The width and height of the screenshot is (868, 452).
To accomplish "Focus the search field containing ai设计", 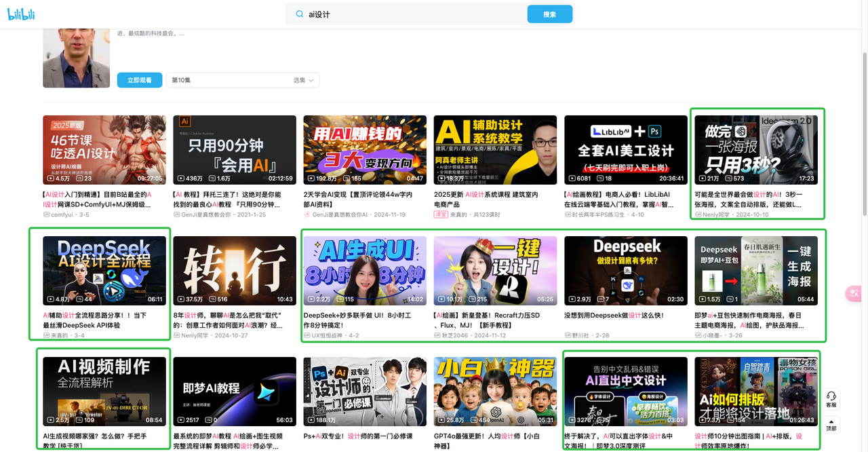I will [x=415, y=14].
